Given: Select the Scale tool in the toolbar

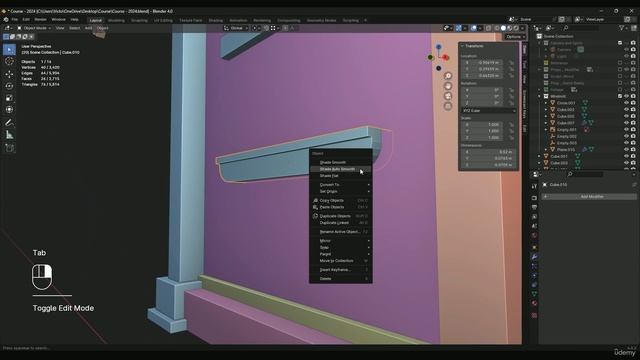Looking at the screenshot, I should (9, 98).
